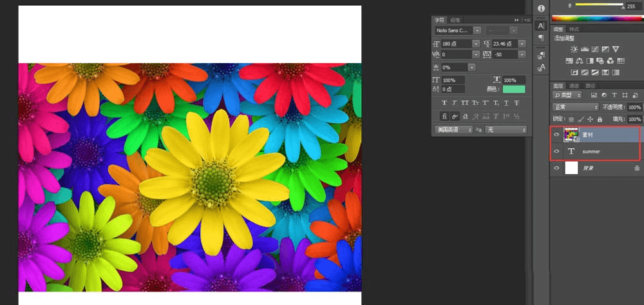
Task: Lock image pixels with brush icon
Action: 581,119
